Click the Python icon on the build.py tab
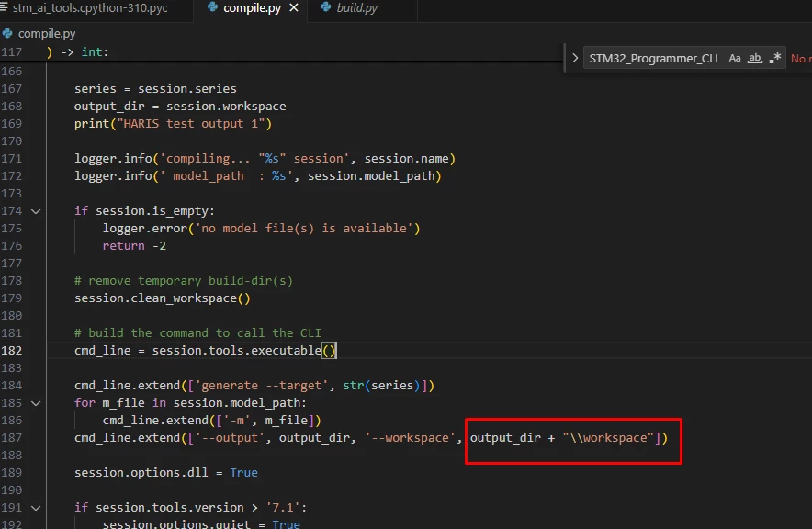Image resolution: width=812 pixels, height=529 pixels. (326, 7)
